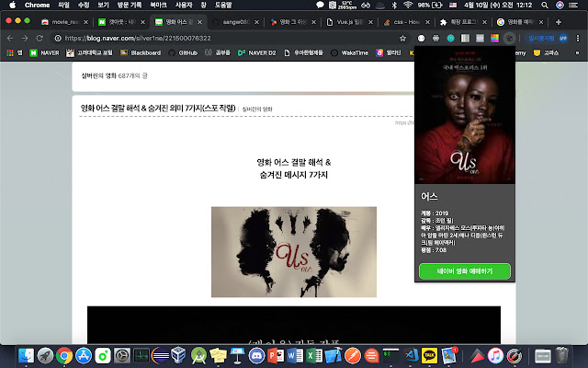This screenshot has height=368, width=588.
Task: Open Microsoft Excel from the Dock
Action: pyautogui.click(x=314, y=355)
